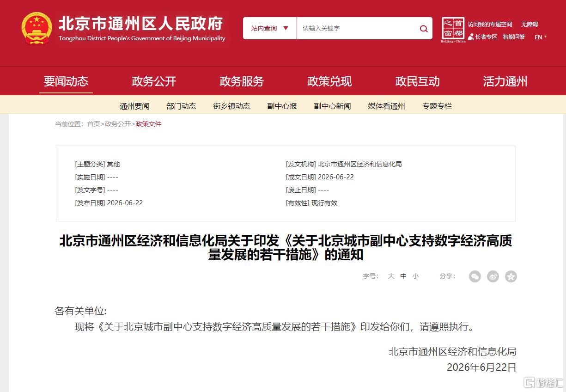
Task: Click 访问我的专属空间 link
Action: tap(490, 24)
